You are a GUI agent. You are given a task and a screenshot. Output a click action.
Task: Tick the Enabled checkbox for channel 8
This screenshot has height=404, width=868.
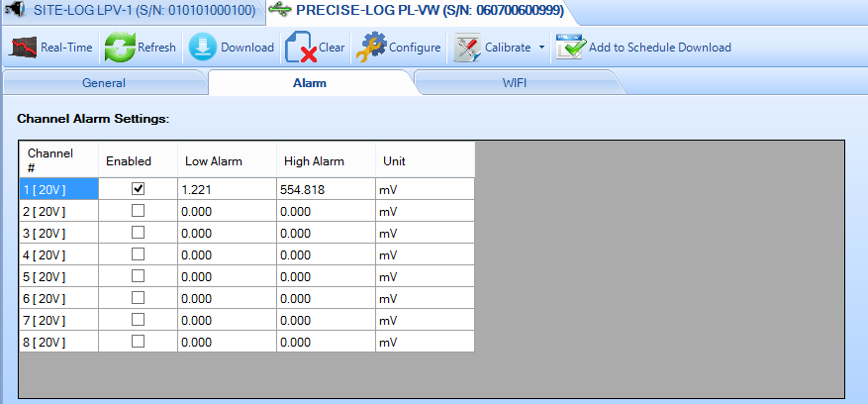tap(139, 342)
